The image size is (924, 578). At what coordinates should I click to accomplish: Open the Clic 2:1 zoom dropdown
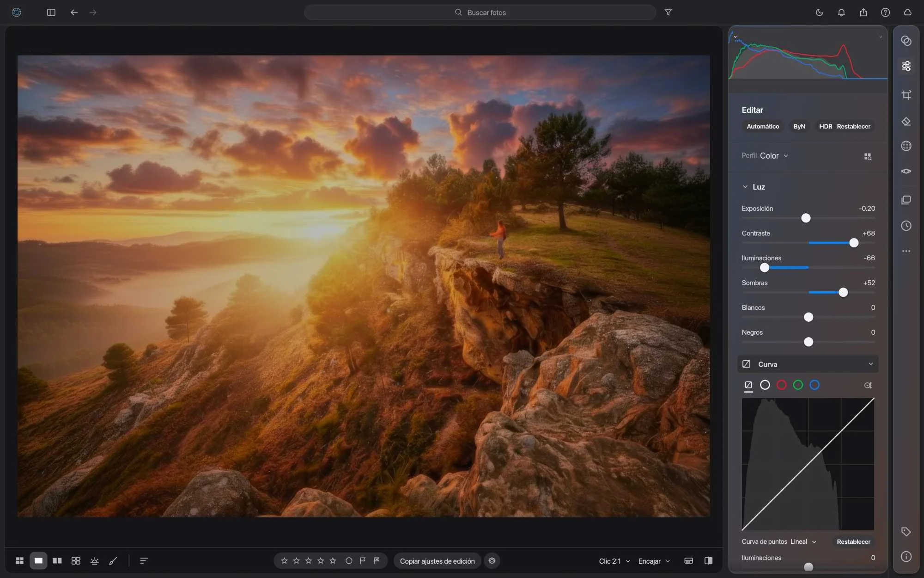(x=614, y=561)
